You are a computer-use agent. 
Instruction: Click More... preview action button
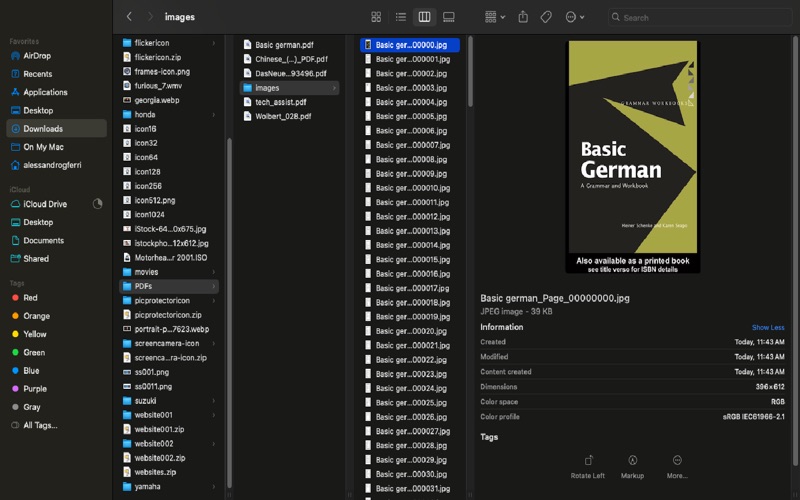[677, 466]
